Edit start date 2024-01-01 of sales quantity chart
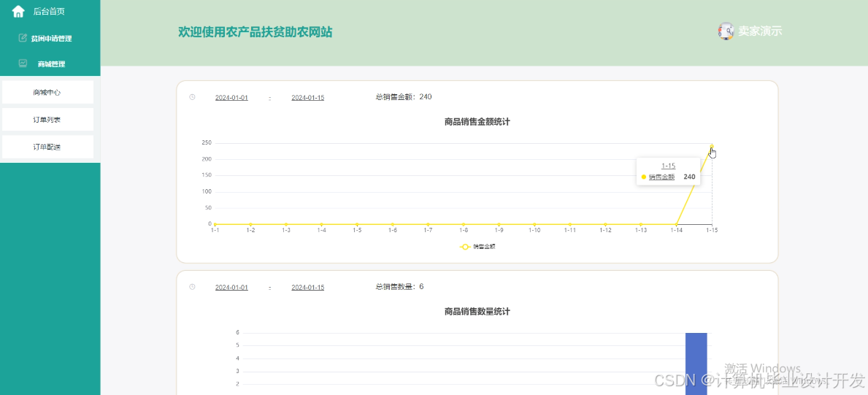Image resolution: width=868 pixels, height=395 pixels. point(231,288)
